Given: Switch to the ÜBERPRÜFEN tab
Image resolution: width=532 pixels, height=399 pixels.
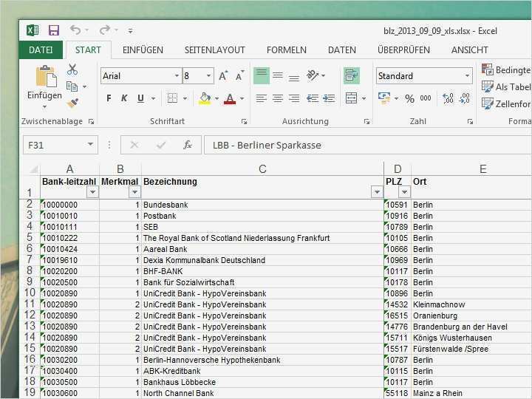Looking at the screenshot, I should click(403, 50).
